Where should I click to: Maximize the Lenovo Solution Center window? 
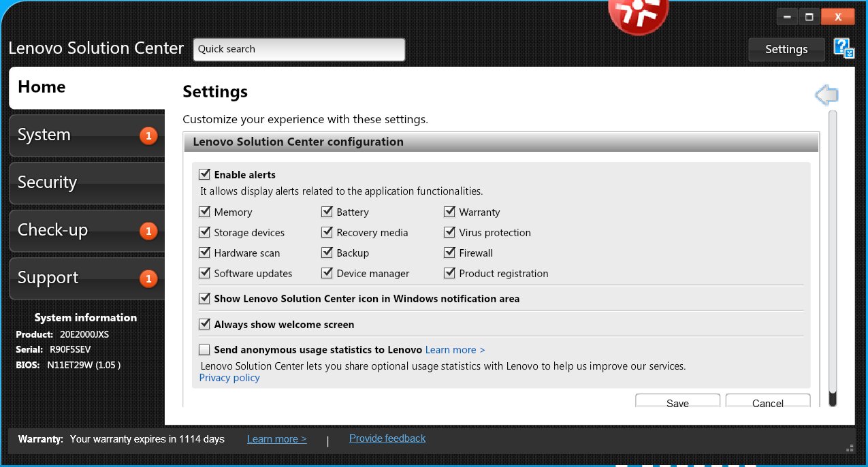pyautogui.click(x=809, y=17)
